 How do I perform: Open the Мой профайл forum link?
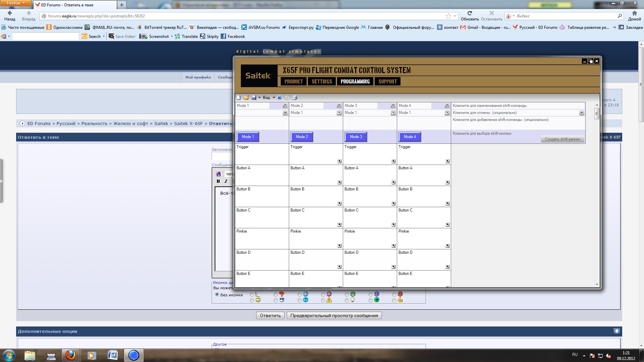click(198, 77)
